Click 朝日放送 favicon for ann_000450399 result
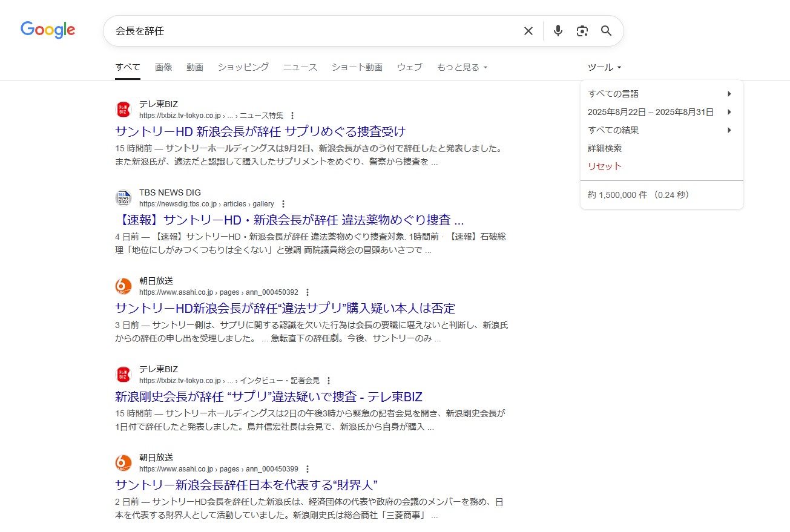 point(123,463)
